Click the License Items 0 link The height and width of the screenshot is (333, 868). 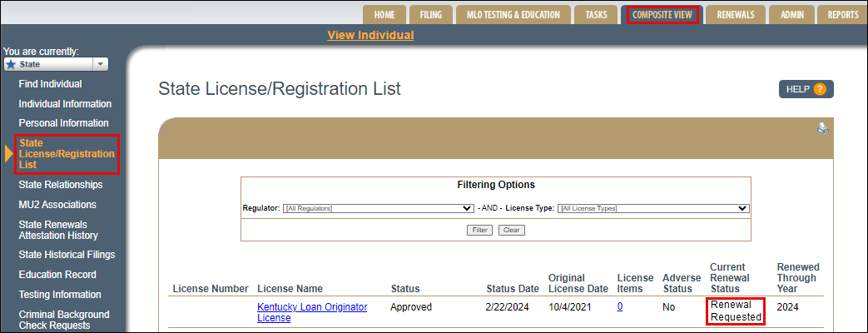[620, 306]
